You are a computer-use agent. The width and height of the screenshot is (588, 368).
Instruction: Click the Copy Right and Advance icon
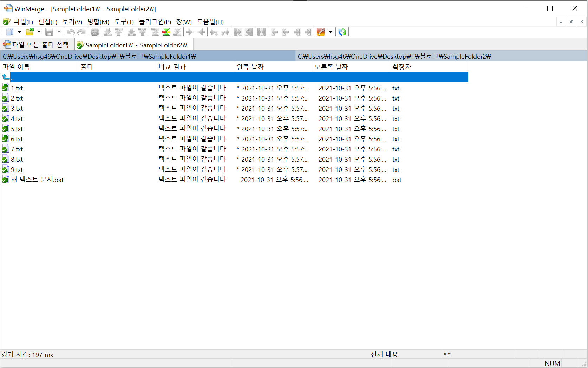[x=214, y=32]
